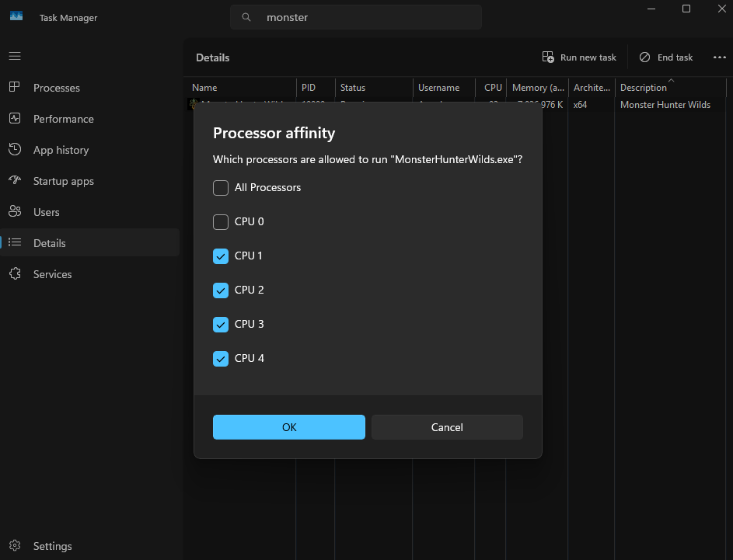Open the Services puzzle icon
733x560 pixels.
15,274
